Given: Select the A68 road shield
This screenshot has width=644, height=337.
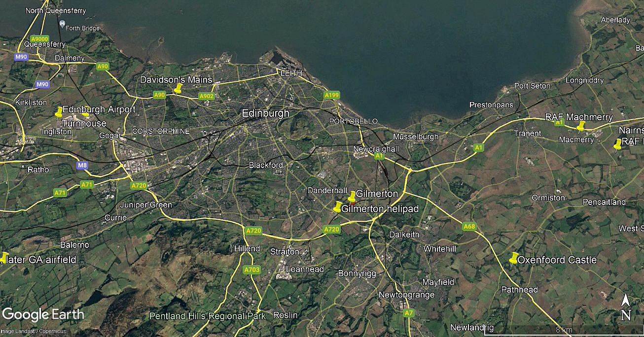Looking at the screenshot, I should pos(469,227).
